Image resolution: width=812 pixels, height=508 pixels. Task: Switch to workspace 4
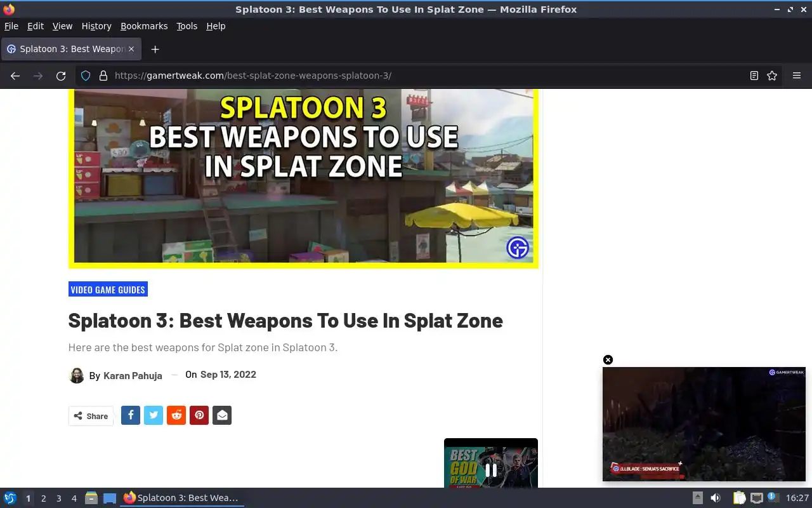coord(74,498)
